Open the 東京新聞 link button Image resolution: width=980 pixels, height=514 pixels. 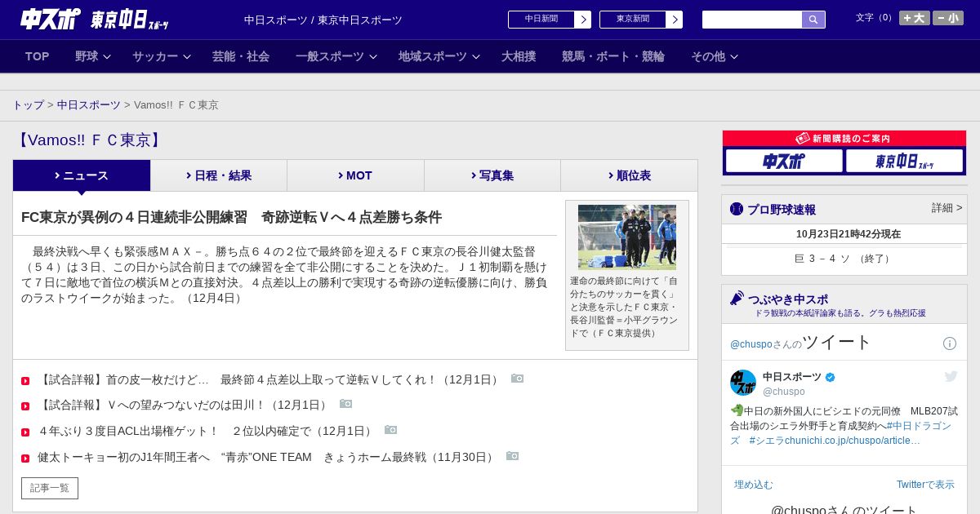click(633, 20)
